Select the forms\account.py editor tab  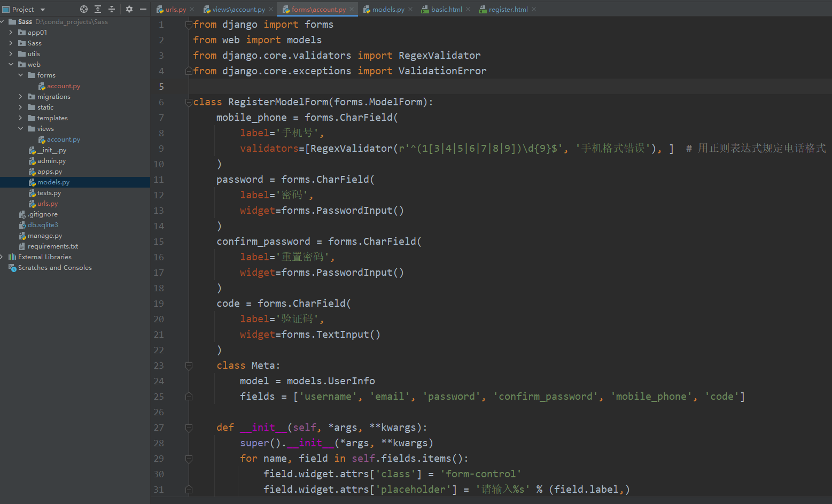tap(318, 9)
